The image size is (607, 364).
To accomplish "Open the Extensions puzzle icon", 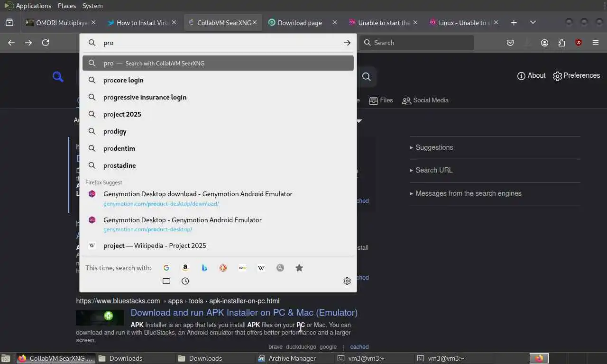I will coord(561,43).
